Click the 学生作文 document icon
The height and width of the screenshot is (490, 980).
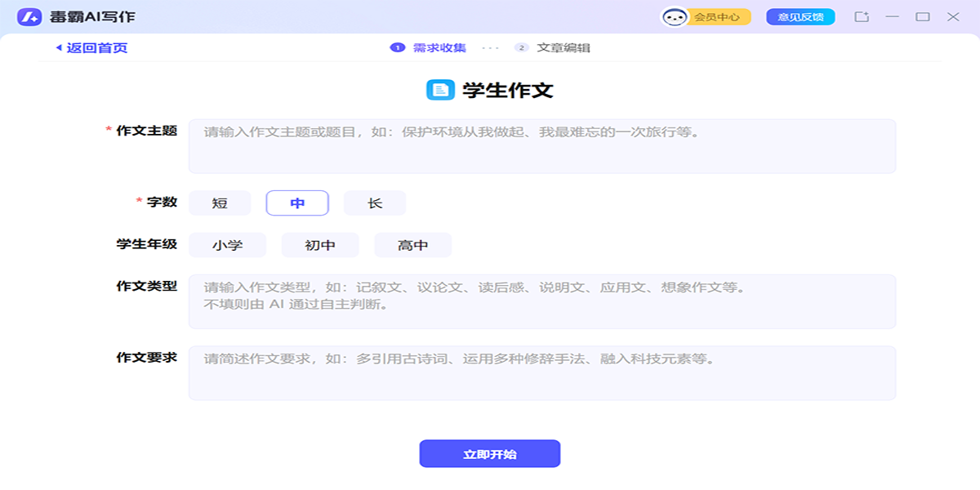tap(440, 90)
